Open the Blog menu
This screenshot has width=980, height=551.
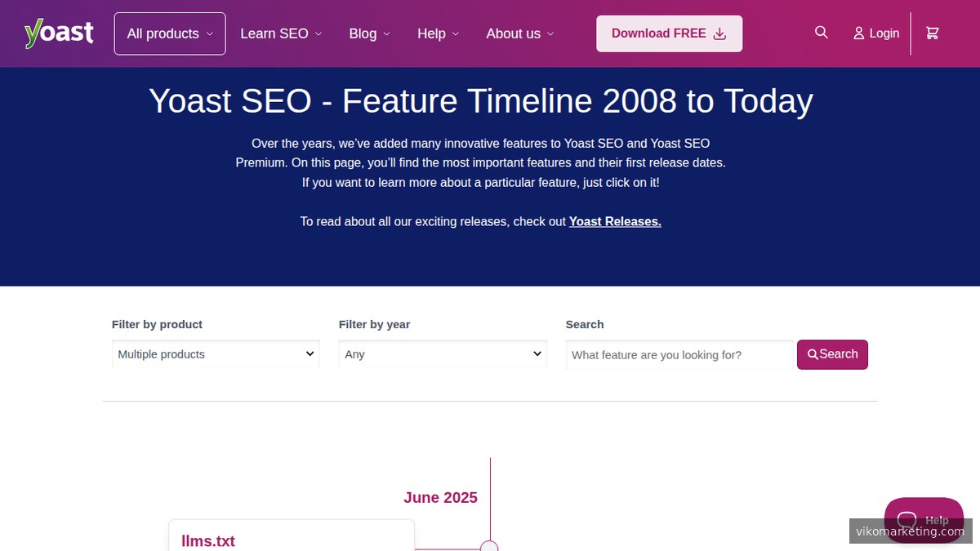pyautogui.click(x=369, y=33)
